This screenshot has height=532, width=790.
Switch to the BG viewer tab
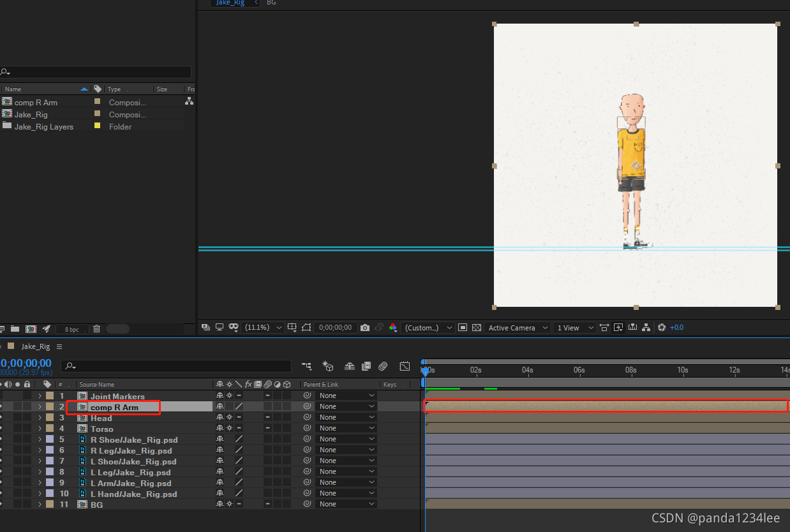tap(271, 3)
